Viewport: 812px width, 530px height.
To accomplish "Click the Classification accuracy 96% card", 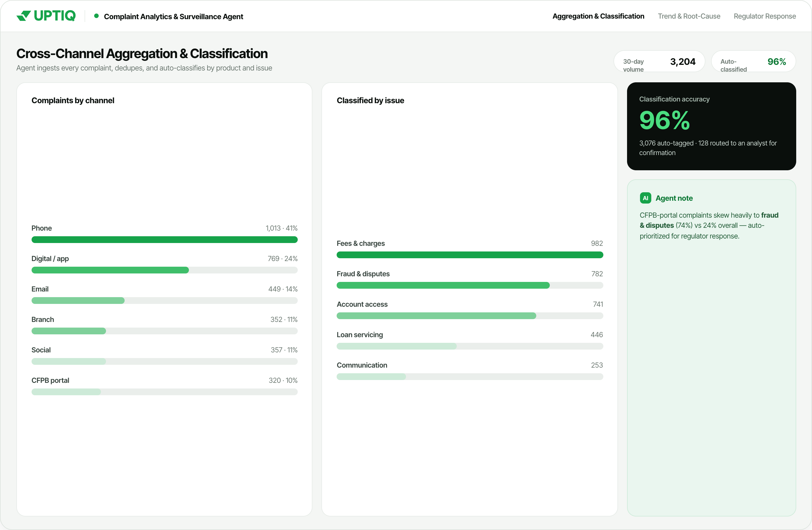I will click(711, 126).
